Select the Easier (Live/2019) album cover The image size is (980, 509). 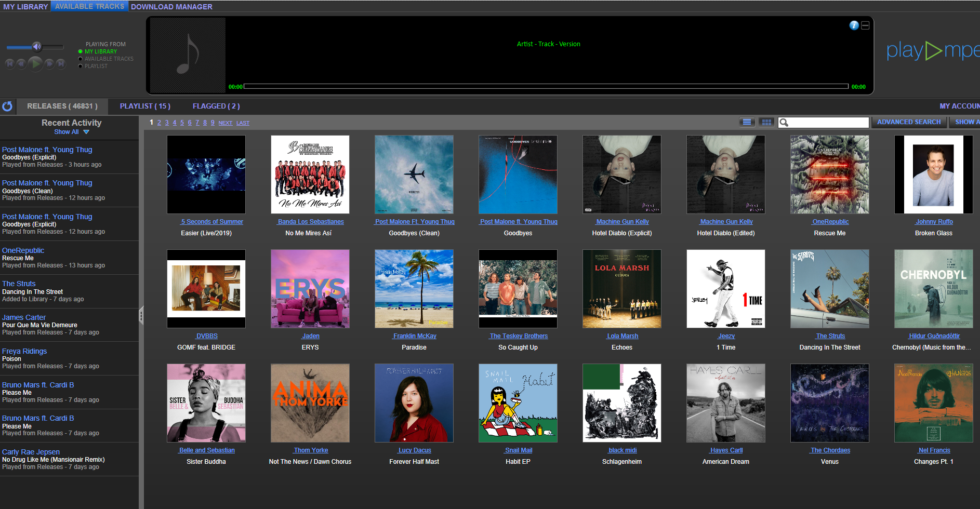(x=206, y=175)
